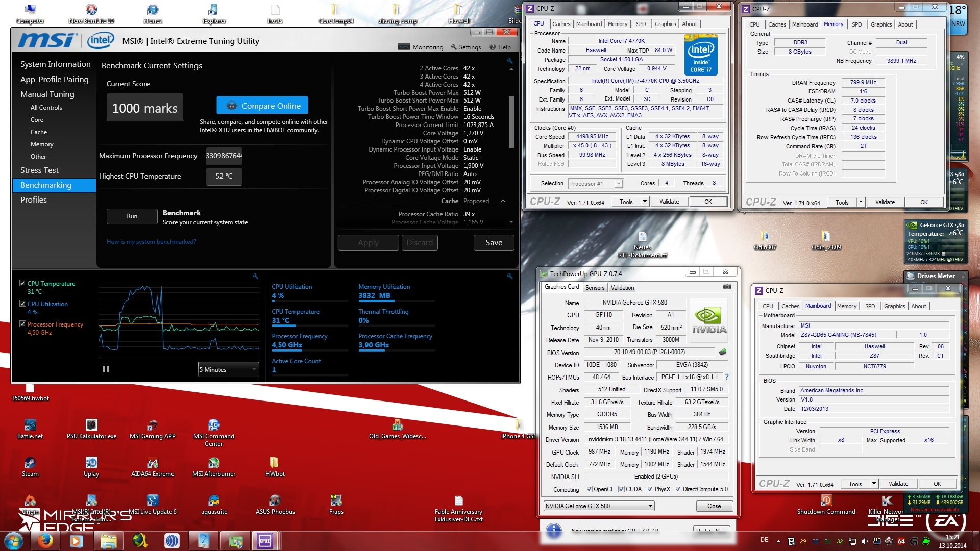Click the Close button in GPU-Z
This screenshot has width=980, height=551.
714,506
